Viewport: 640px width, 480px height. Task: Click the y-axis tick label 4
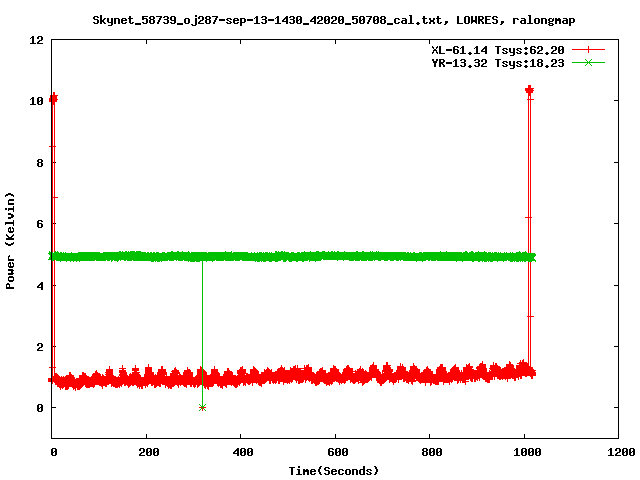tap(40, 286)
